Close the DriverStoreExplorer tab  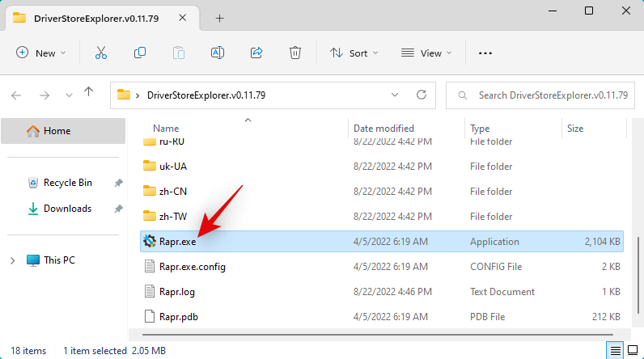click(183, 18)
